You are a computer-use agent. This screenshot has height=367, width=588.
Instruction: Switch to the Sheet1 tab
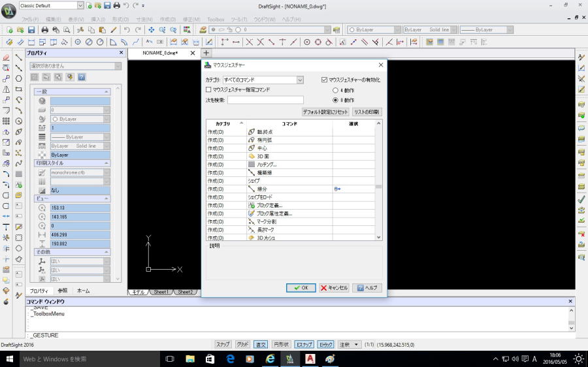pos(161,292)
